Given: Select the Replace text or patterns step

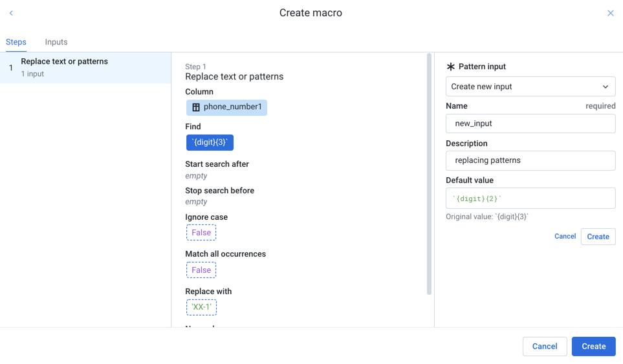Looking at the screenshot, I should coord(85,67).
